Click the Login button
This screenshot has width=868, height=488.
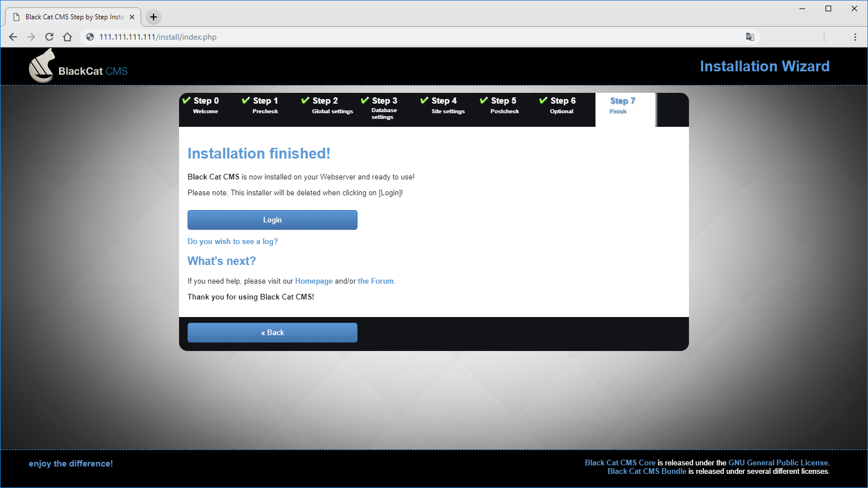click(x=272, y=220)
